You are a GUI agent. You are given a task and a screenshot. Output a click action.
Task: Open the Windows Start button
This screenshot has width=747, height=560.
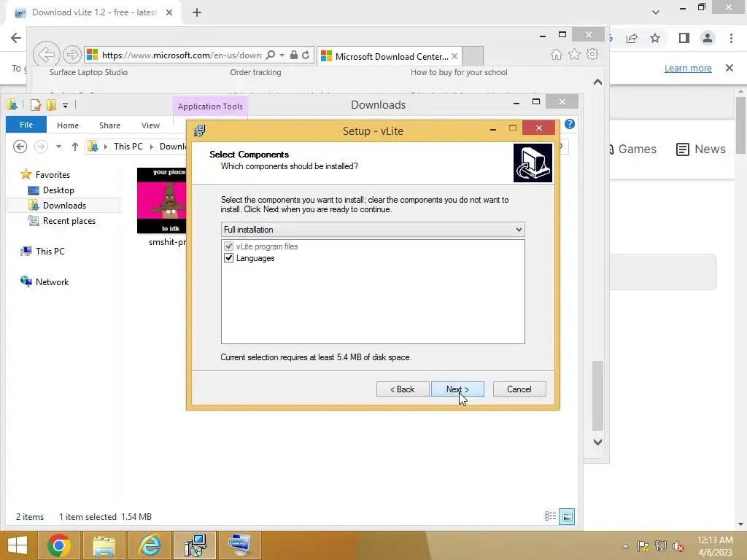(18, 545)
